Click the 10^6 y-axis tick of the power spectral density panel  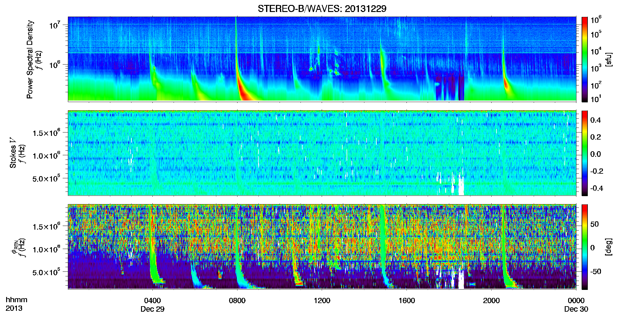click(55, 65)
